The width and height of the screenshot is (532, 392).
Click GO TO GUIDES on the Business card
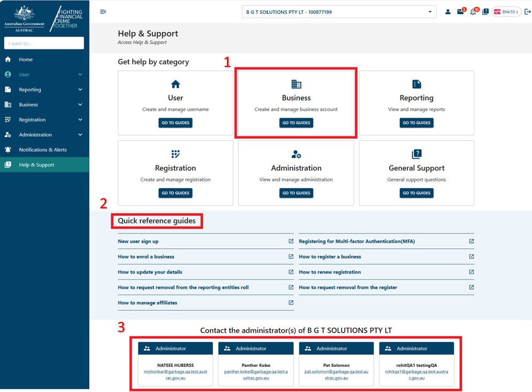pos(296,123)
